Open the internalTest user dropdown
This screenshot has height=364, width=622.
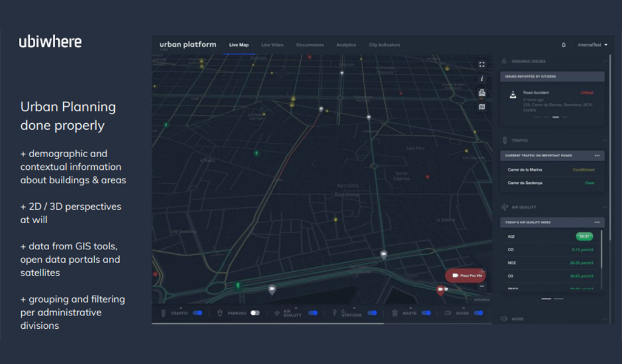click(593, 45)
